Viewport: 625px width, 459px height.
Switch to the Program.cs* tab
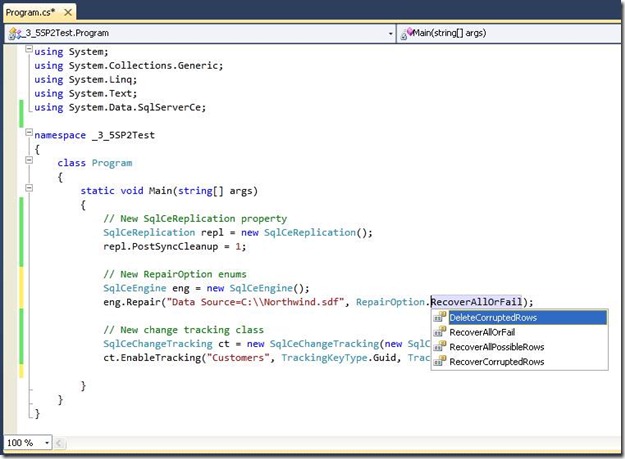[30, 12]
